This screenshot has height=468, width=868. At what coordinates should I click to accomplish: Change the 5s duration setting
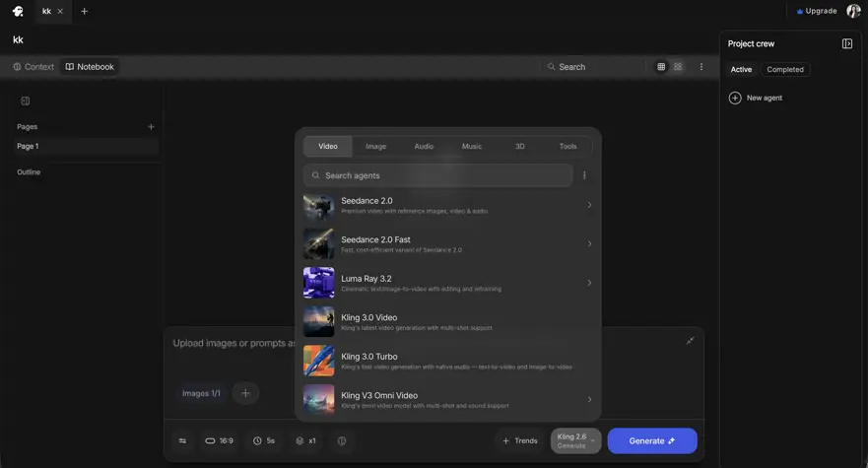coord(264,440)
